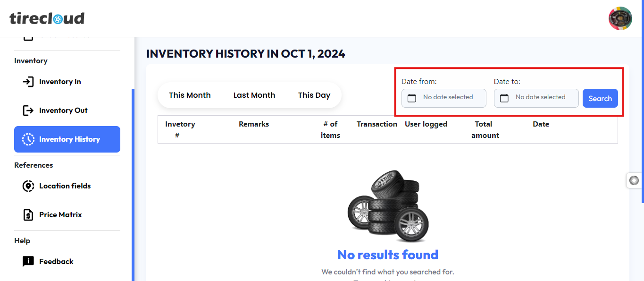The image size is (644, 281).
Task: Open calendar icon for Date to
Action: pos(504,98)
